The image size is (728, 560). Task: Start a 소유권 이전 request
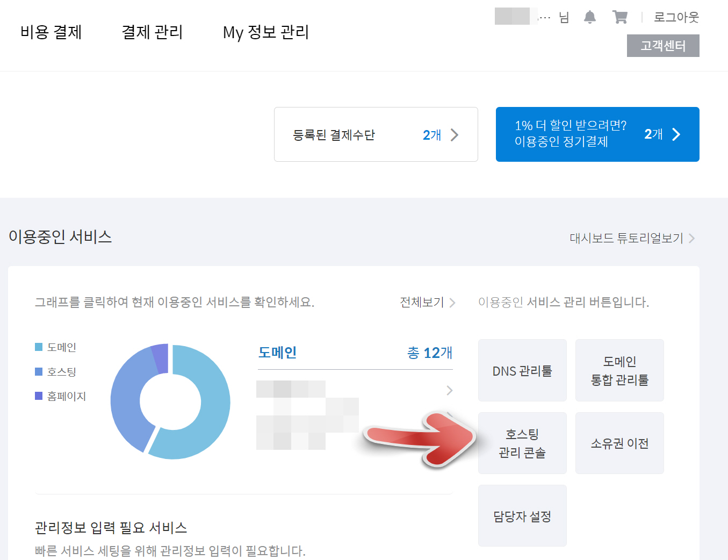tap(619, 442)
